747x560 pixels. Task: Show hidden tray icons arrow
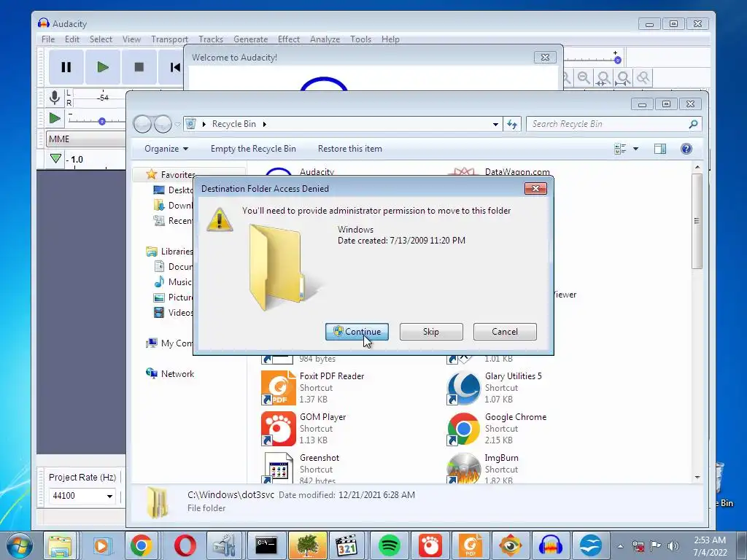(620, 546)
